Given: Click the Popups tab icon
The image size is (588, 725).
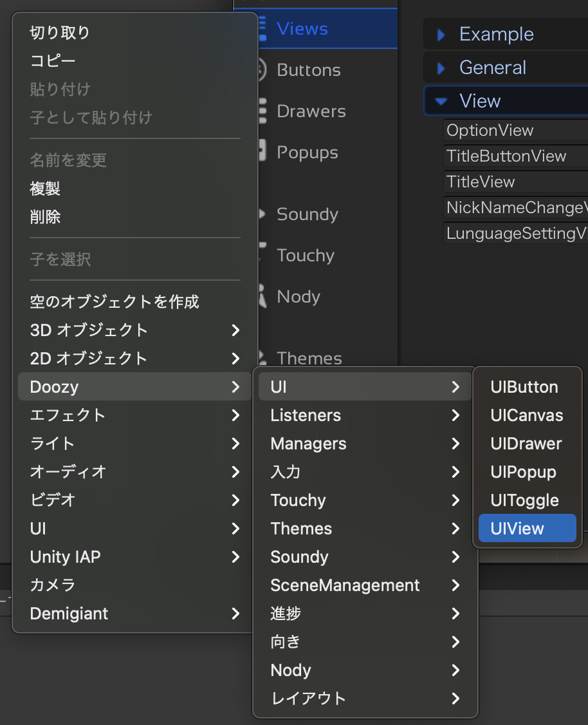Looking at the screenshot, I should 262,150.
